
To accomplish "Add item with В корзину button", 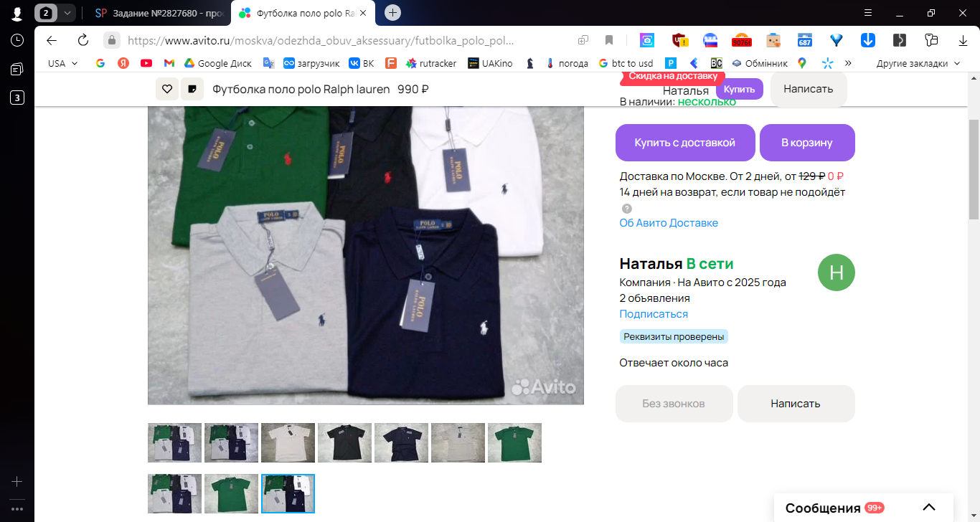I will coord(807,143).
